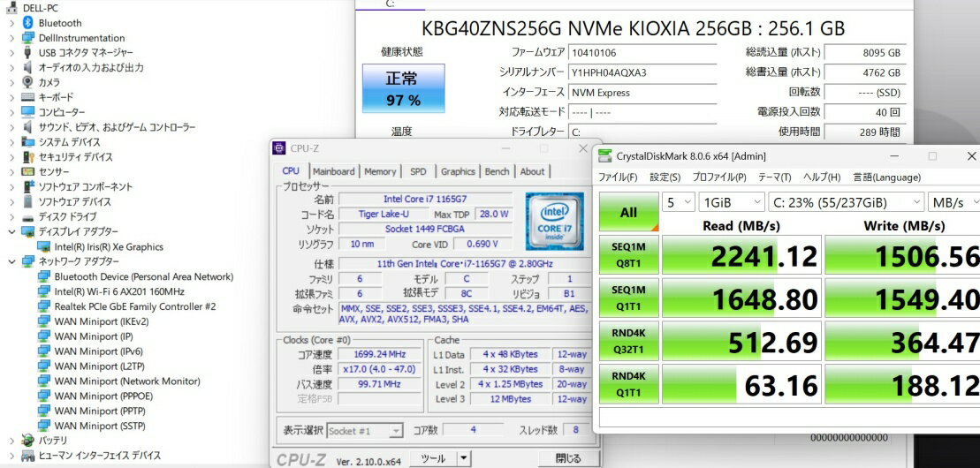Viewport: 980px width, 468px height.
Task: Click the battery (バッテリ) category icon
Action: click(x=28, y=440)
